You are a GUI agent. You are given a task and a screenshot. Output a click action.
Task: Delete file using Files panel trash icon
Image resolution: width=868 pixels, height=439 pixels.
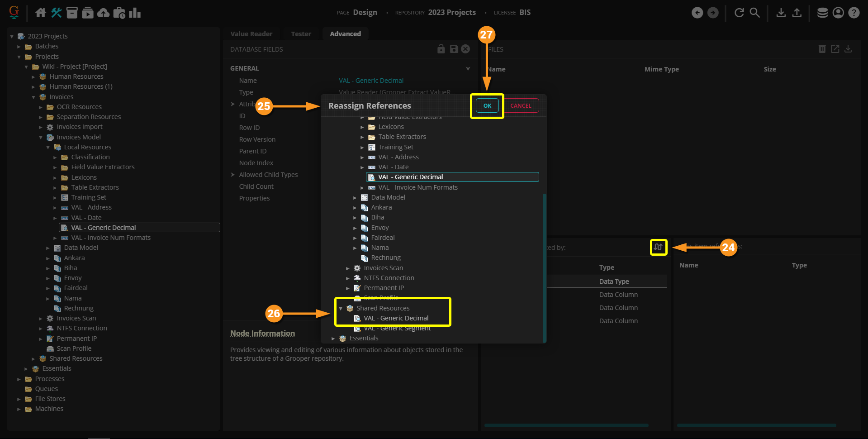click(822, 49)
